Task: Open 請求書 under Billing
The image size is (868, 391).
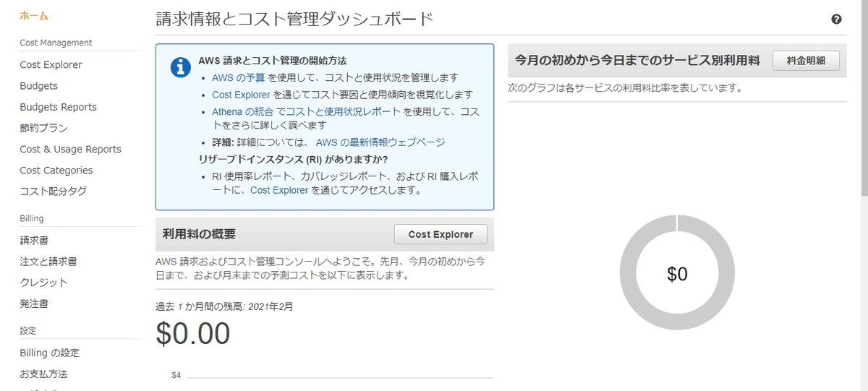Action: [34, 240]
